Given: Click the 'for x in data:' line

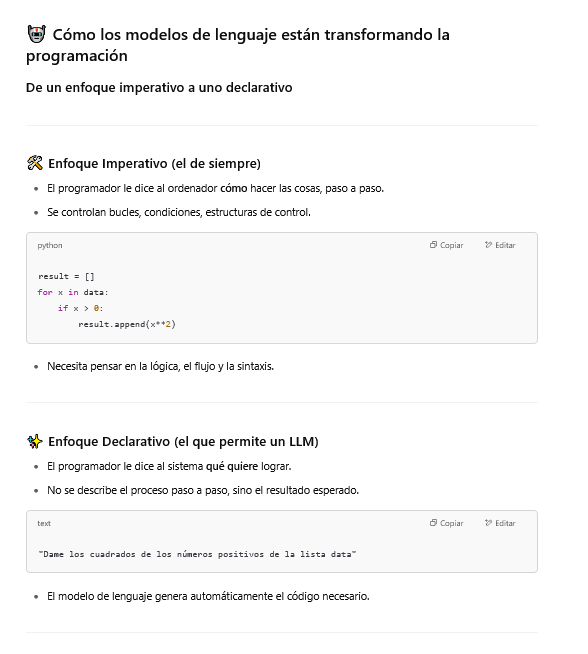Looking at the screenshot, I should (73, 292).
